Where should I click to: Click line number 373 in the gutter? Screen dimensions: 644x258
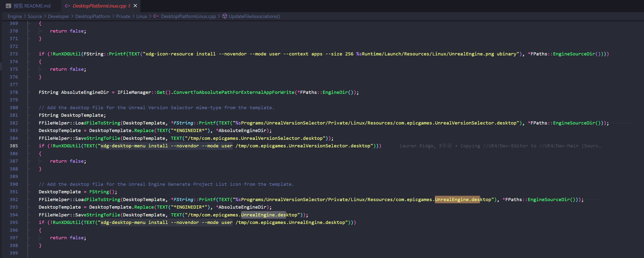pos(14,54)
